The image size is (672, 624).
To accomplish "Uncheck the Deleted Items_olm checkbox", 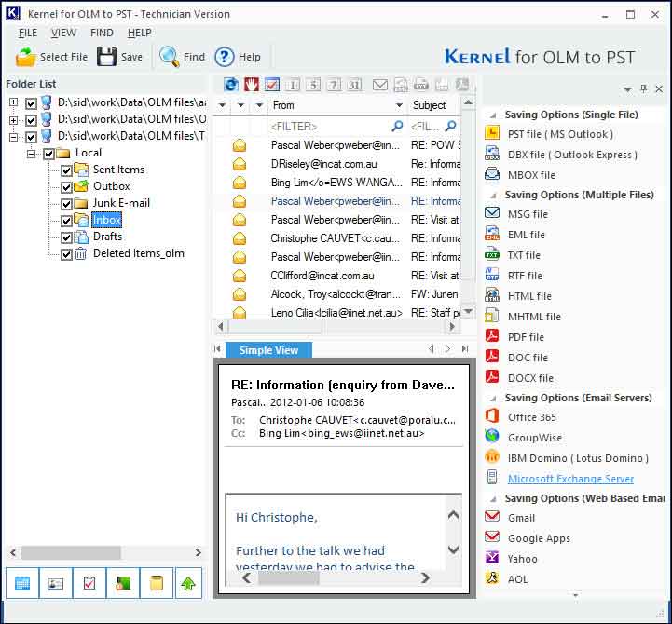I will (x=66, y=254).
